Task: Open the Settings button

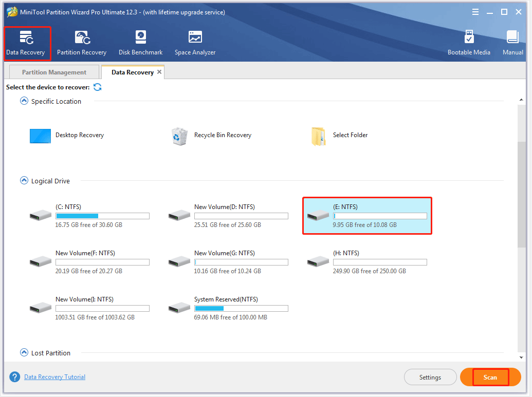Action: point(430,377)
